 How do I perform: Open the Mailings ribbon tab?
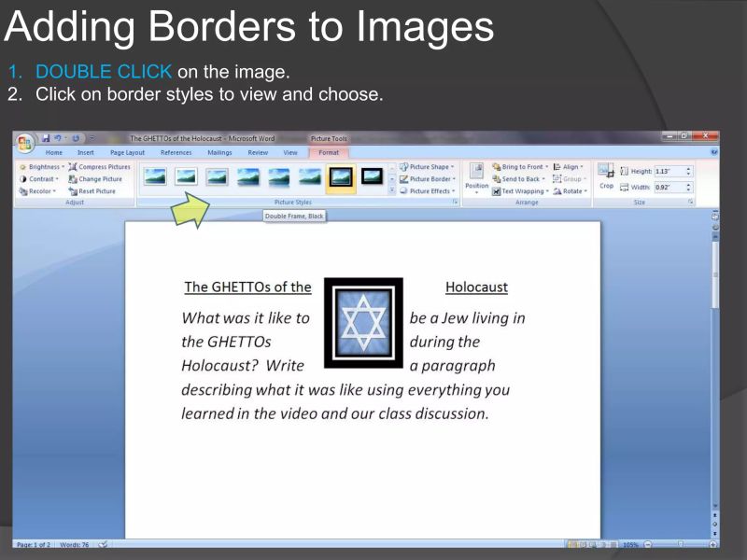(218, 152)
